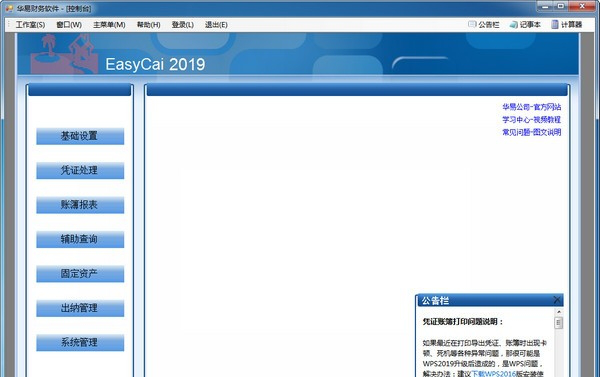The image size is (600, 392).
Task: Click the app icon in title bar
Action: tap(10, 8)
